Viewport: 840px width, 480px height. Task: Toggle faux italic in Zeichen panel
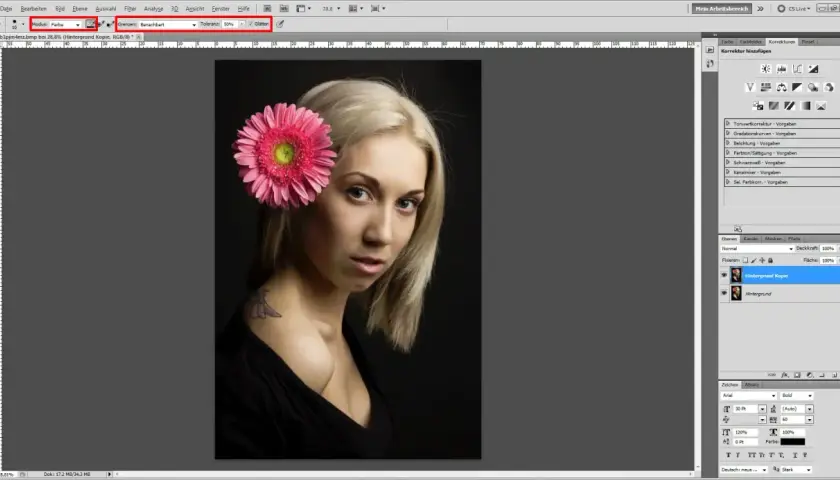pos(738,455)
